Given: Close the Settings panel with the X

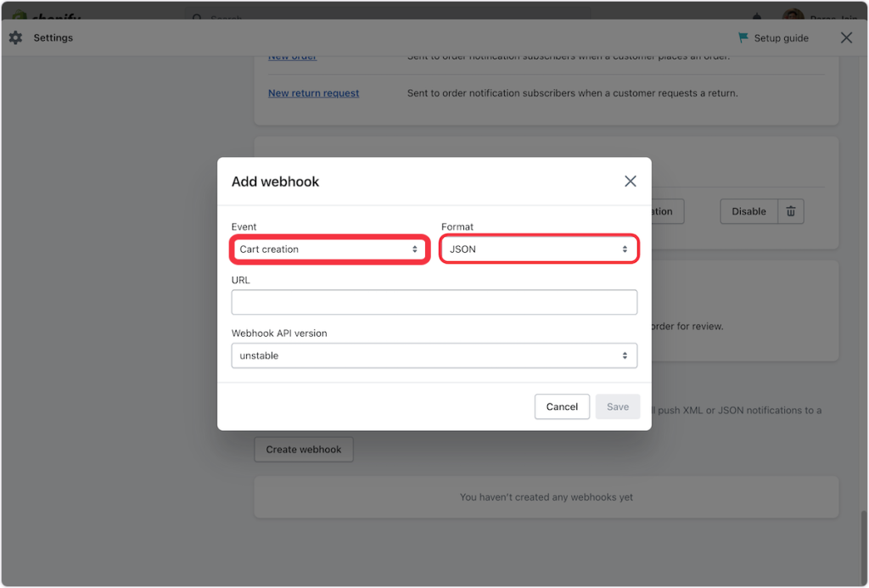Looking at the screenshot, I should [846, 38].
